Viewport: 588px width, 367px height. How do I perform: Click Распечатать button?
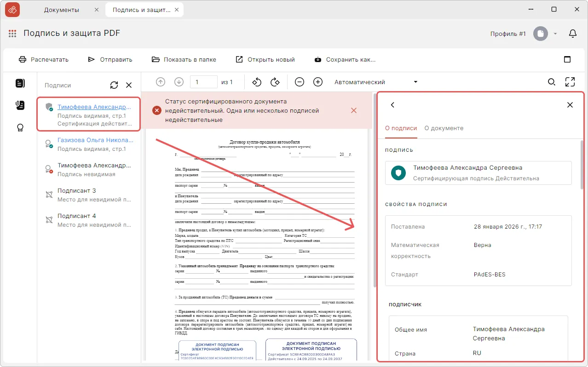click(x=44, y=59)
